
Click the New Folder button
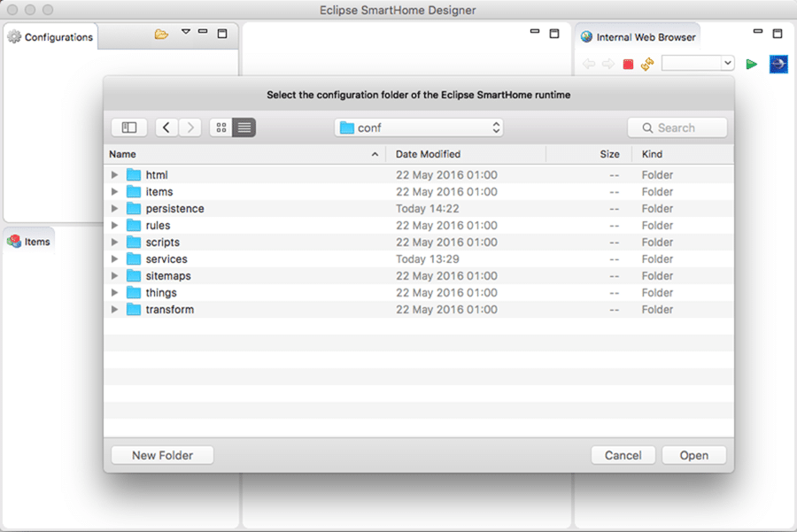(163, 455)
